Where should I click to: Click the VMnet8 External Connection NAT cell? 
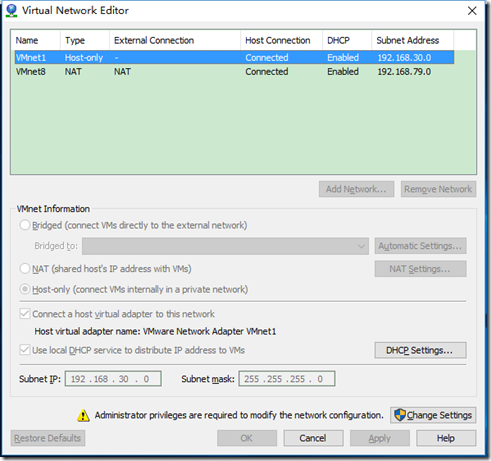[x=122, y=71]
